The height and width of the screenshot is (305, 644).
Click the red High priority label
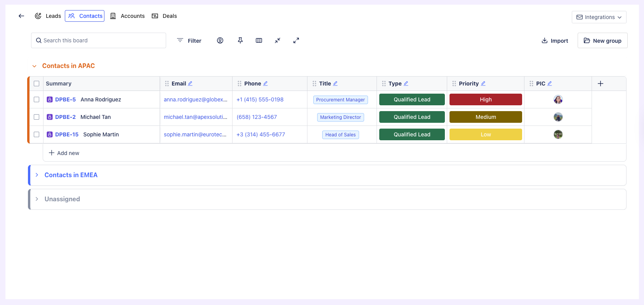(x=486, y=99)
